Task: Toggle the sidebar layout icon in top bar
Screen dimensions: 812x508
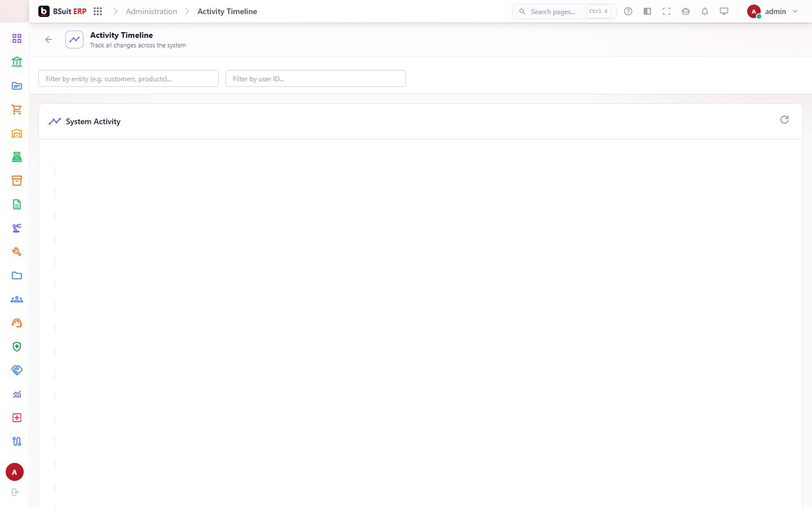Action: (x=647, y=11)
